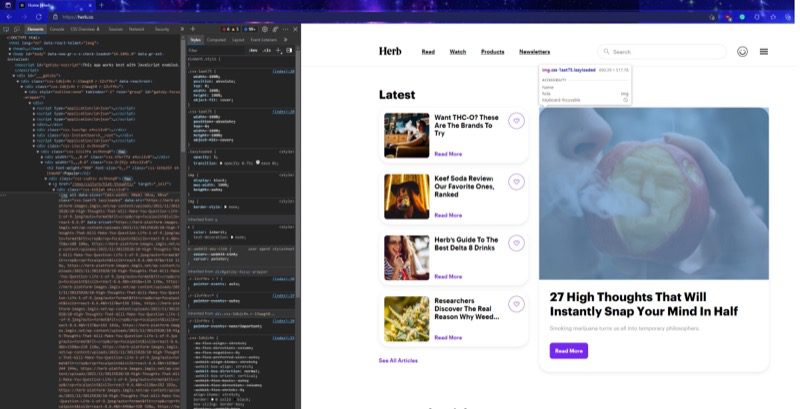
Task: Like the Want THC-O article heart
Action: 516,121
